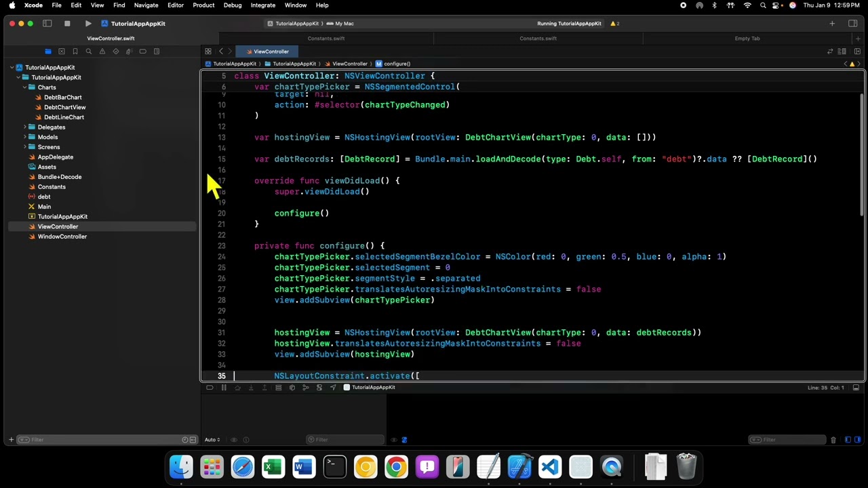Toggle the variables view pane button
This screenshot has width=868, height=488.
pos(848,440)
